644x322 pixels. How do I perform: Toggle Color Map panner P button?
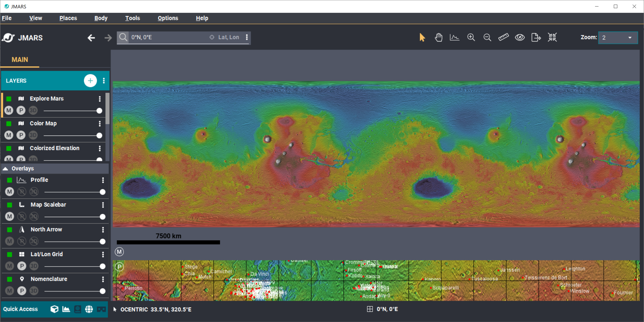(21, 135)
